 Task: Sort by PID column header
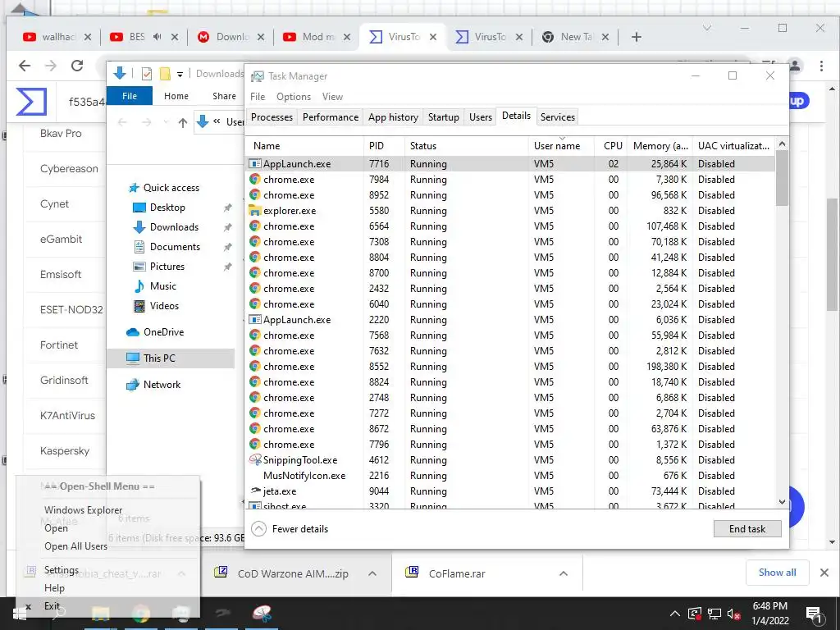tap(384, 146)
